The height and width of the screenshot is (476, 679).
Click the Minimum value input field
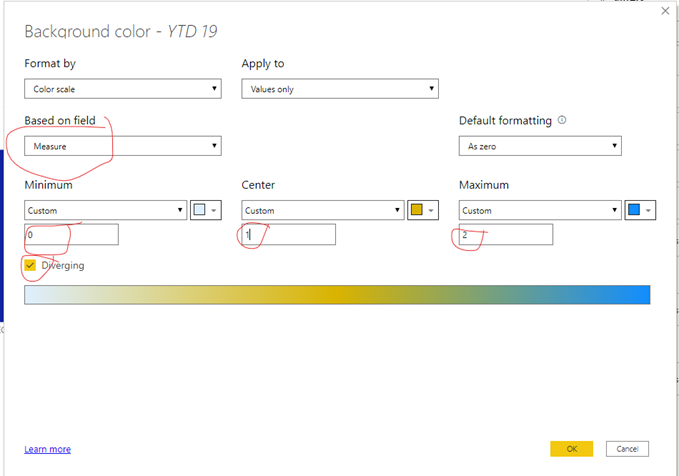[71, 234]
